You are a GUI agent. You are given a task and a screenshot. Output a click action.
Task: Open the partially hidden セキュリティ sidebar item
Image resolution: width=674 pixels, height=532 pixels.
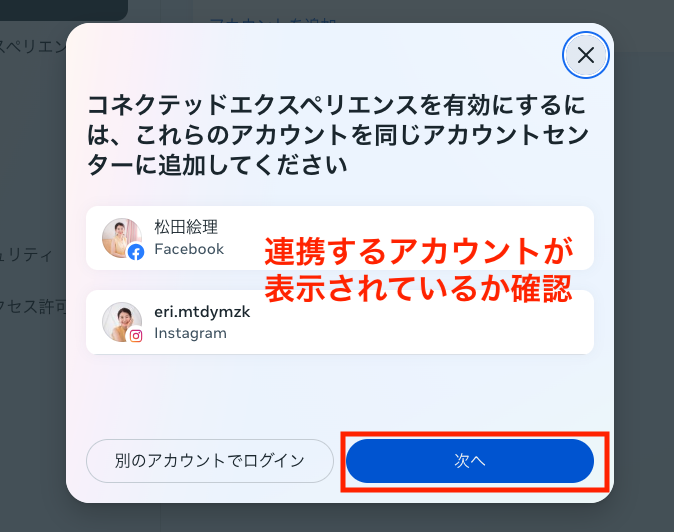(26, 255)
